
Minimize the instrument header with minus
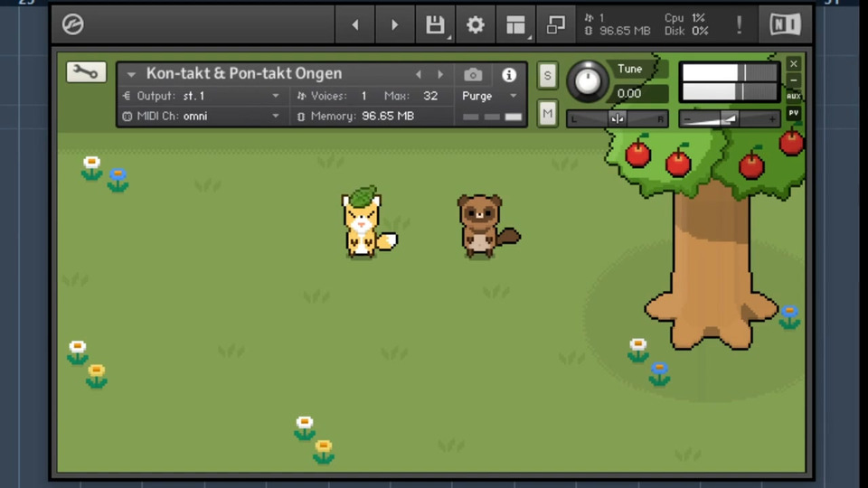point(793,80)
